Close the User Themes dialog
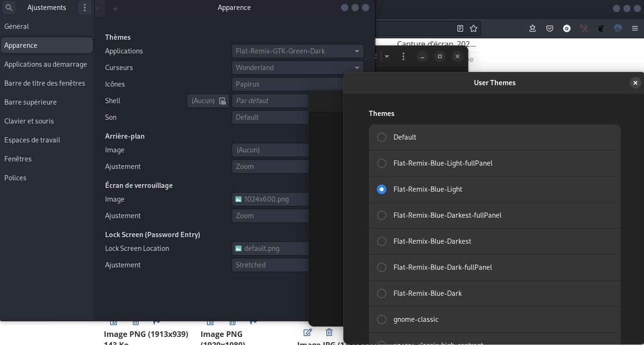 click(635, 83)
